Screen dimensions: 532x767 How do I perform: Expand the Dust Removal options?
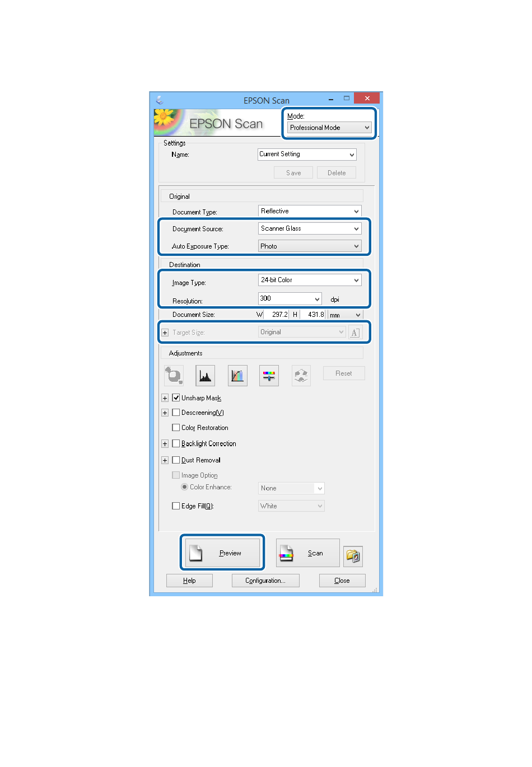[165, 460]
